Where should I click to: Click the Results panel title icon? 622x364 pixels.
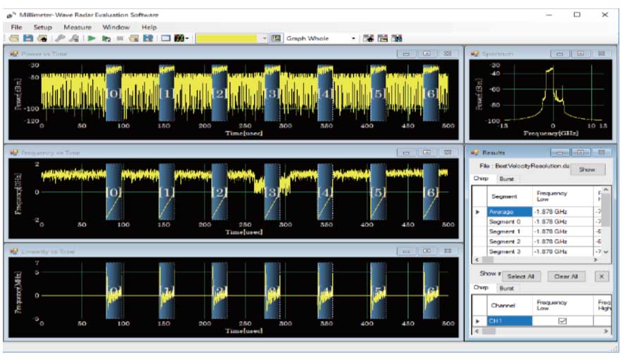[474, 152]
